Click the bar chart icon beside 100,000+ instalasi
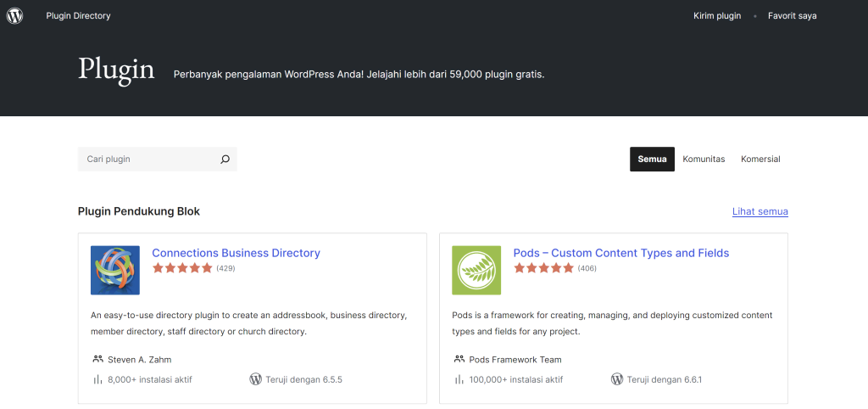 (x=459, y=379)
